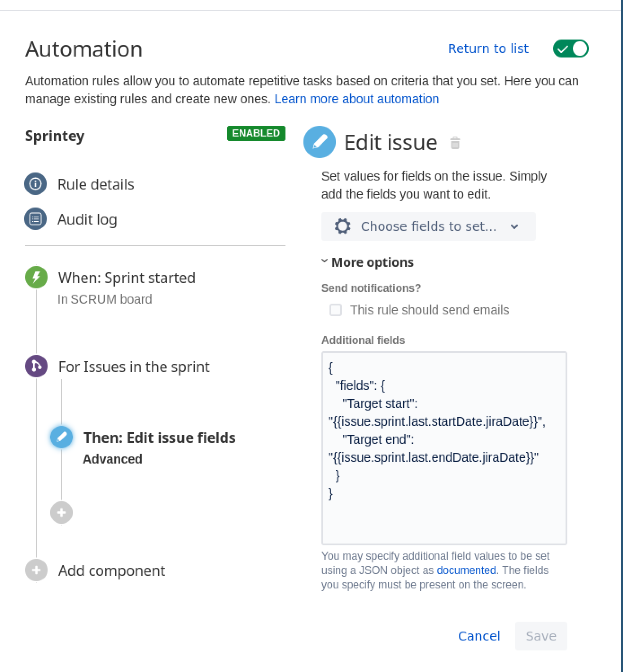Image resolution: width=623 pixels, height=672 pixels.
Task: Click the Cancel button
Action: tap(479, 636)
